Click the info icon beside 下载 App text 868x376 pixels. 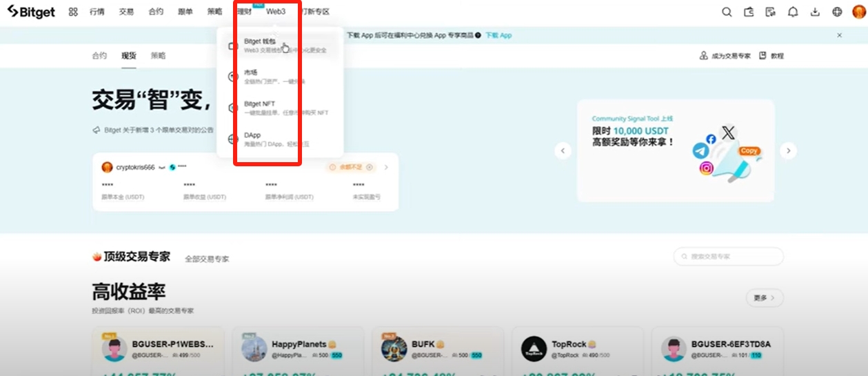(478, 35)
